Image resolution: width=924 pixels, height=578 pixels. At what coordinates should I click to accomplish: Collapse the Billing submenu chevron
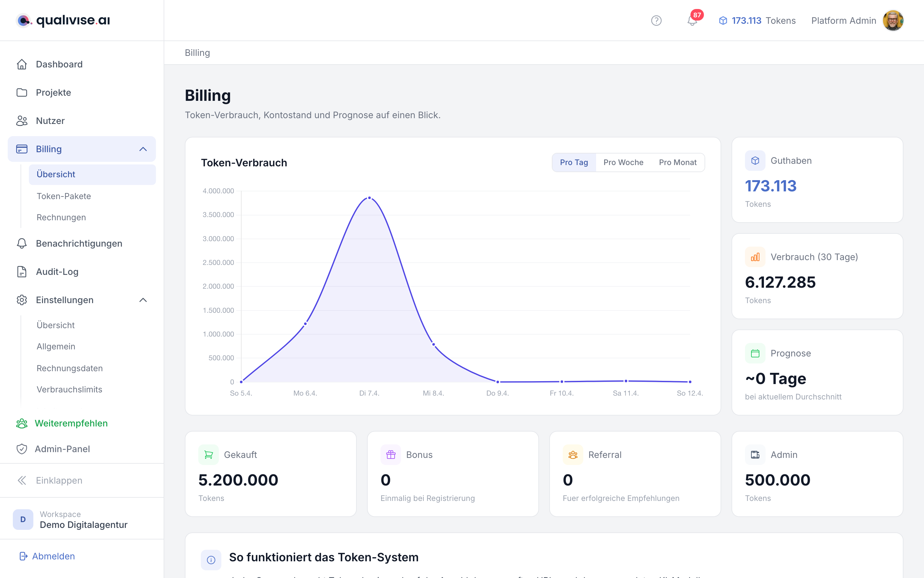tap(143, 149)
